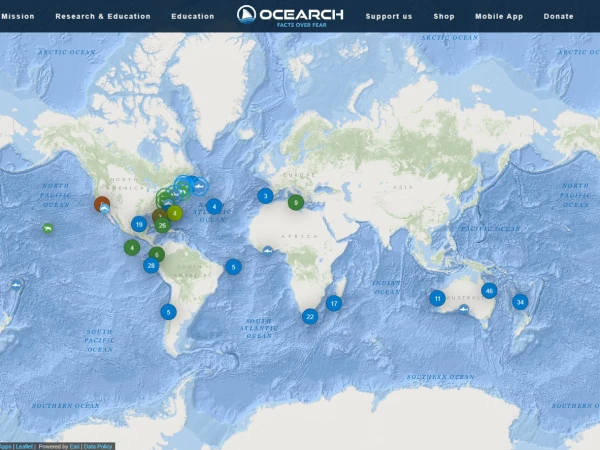Click the cluster marker showing 34
The image size is (600, 450).
pos(520,301)
